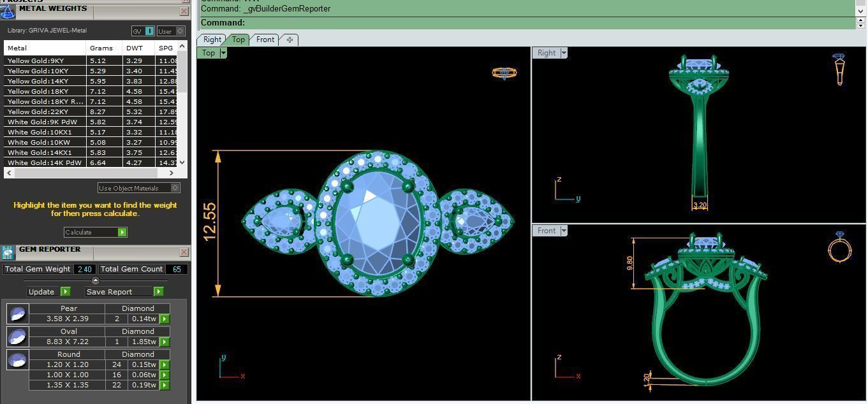Open the Front viewport dropdown menu
The height and width of the screenshot is (404, 868).
[x=564, y=231]
